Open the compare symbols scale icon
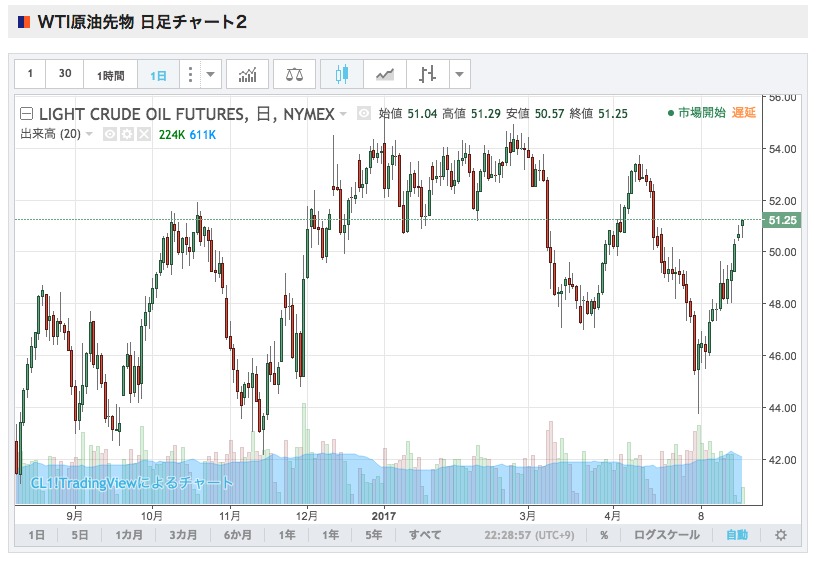 click(294, 74)
